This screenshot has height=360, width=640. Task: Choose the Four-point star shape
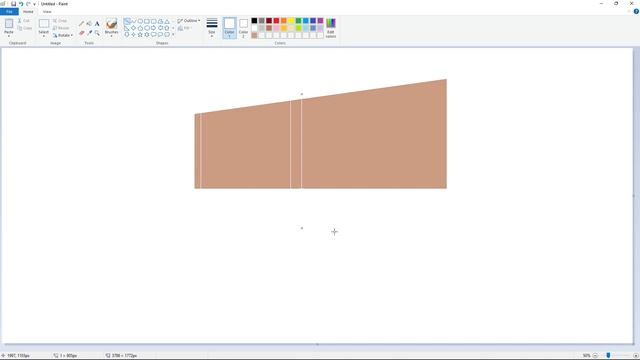tap(133, 35)
